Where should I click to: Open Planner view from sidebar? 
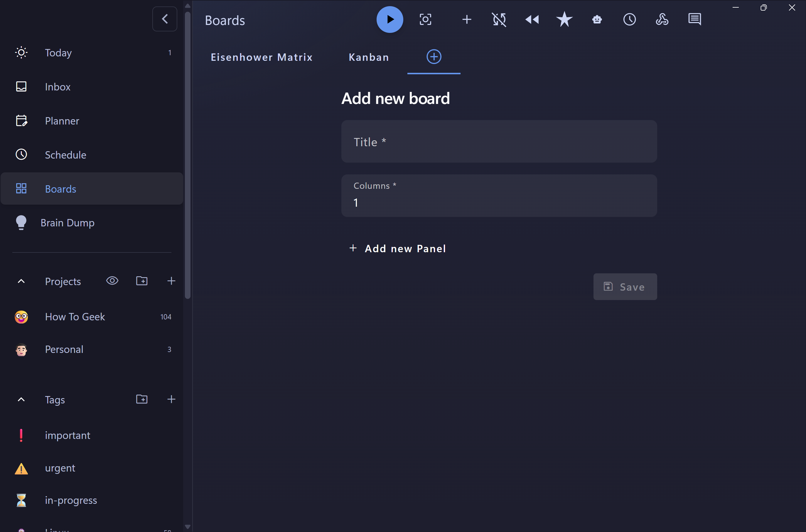tap(92, 121)
